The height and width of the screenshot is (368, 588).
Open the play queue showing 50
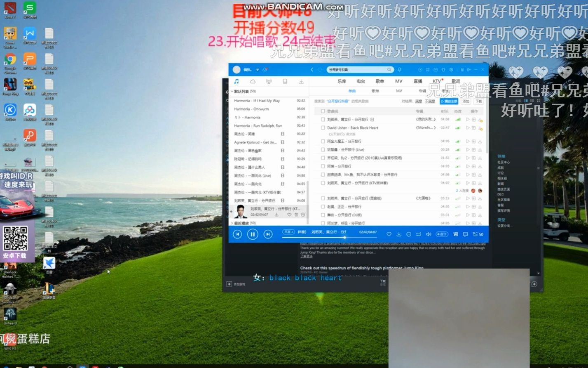pos(478,234)
